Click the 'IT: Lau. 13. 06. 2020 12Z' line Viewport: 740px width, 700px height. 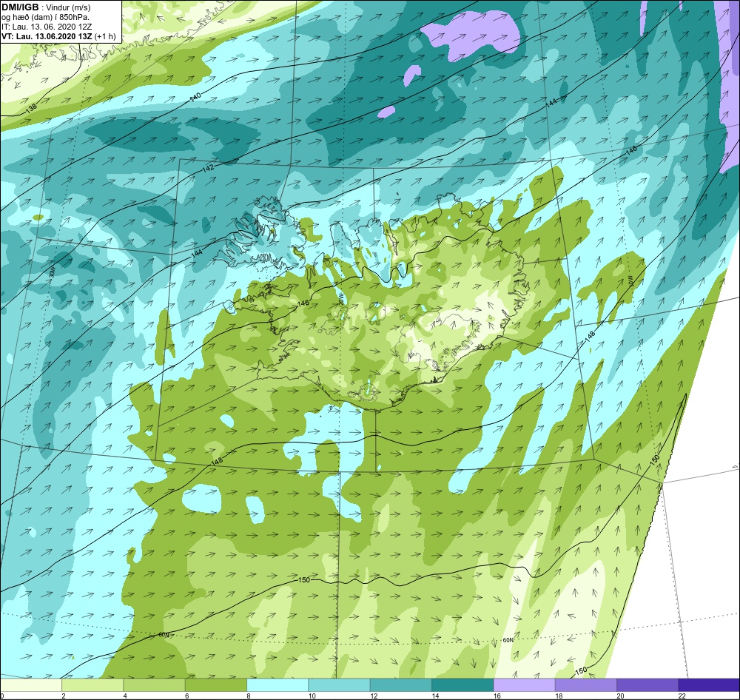[46, 27]
